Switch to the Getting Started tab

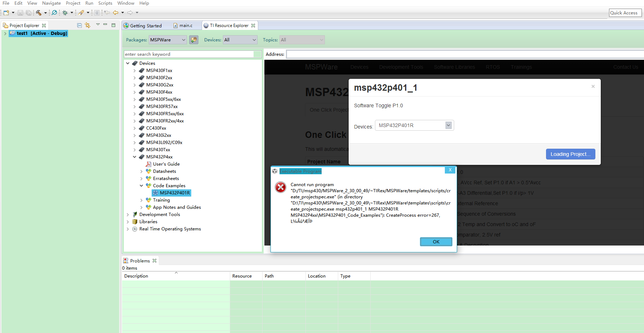click(142, 26)
